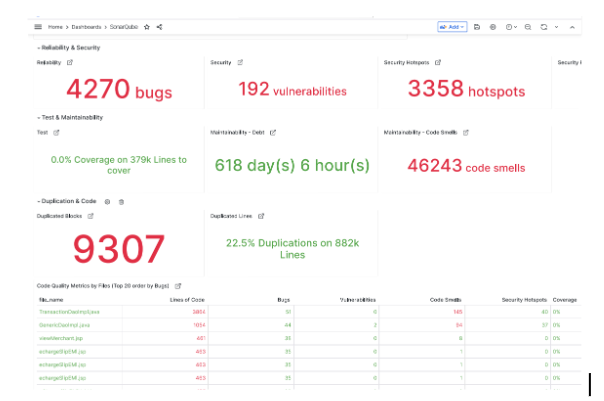Open the time picker dropdown
The image size is (604, 401).
click(x=511, y=27)
